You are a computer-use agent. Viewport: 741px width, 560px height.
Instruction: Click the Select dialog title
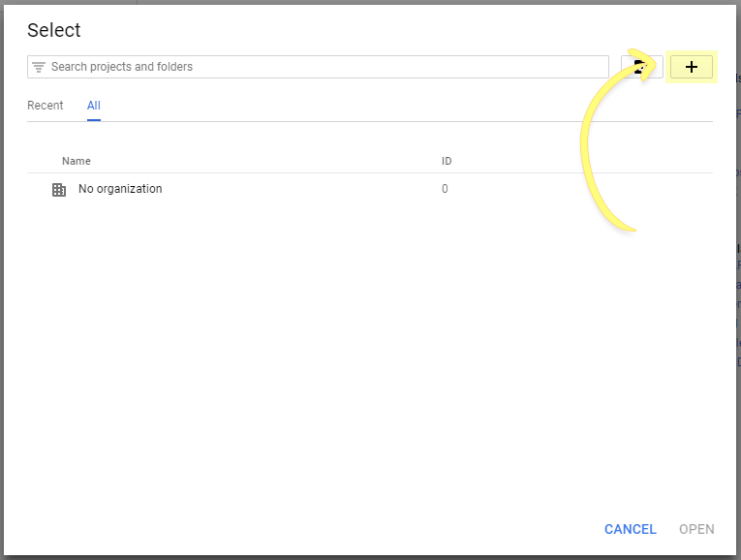pyautogui.click(x=54, y=30)
